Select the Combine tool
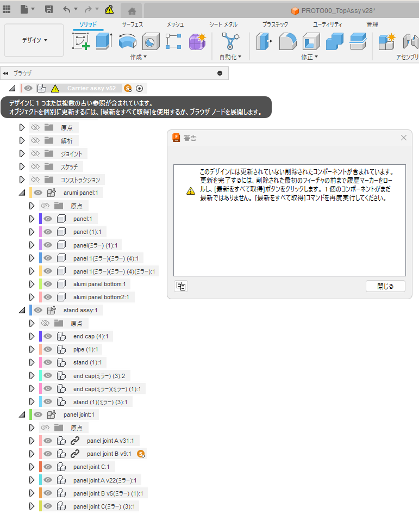 [335, 41]
